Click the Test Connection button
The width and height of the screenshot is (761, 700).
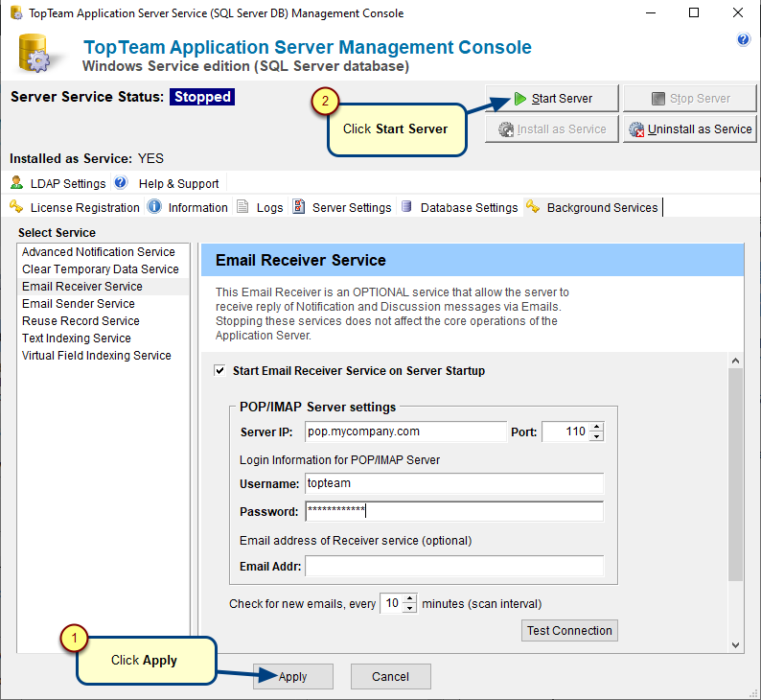click(x=569, y=631)
